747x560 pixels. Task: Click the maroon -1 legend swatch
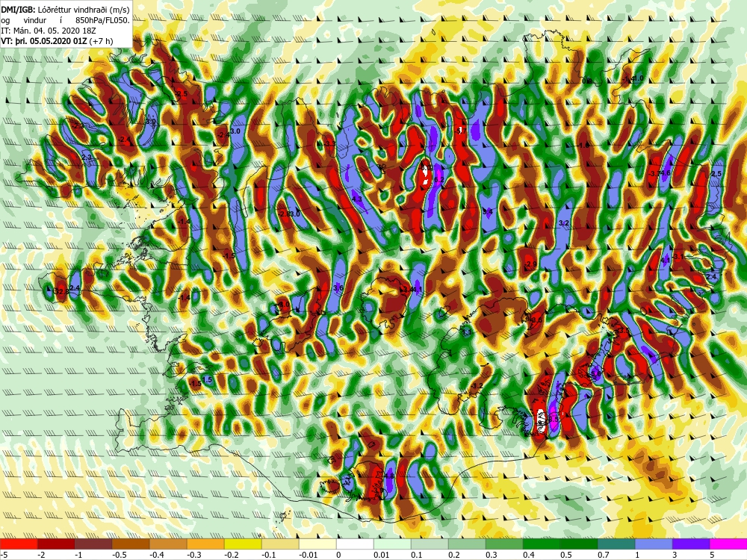[93, 544]
